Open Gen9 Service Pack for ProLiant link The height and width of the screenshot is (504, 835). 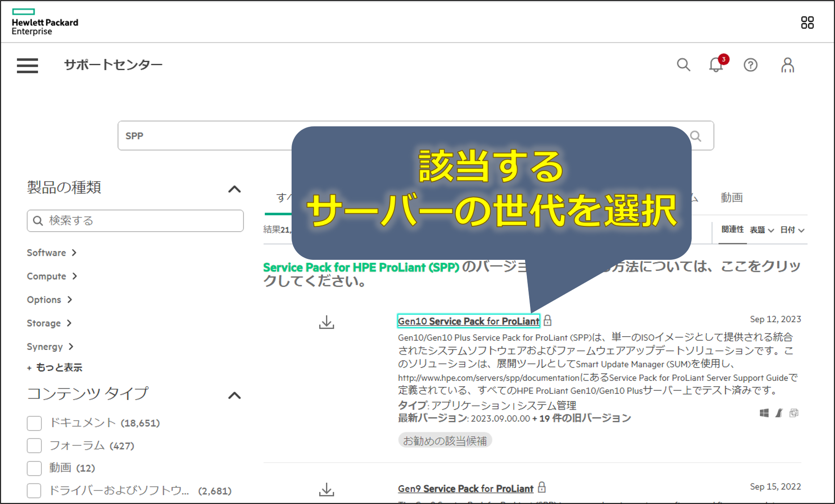pyautogui.click(x=465, y=488)
